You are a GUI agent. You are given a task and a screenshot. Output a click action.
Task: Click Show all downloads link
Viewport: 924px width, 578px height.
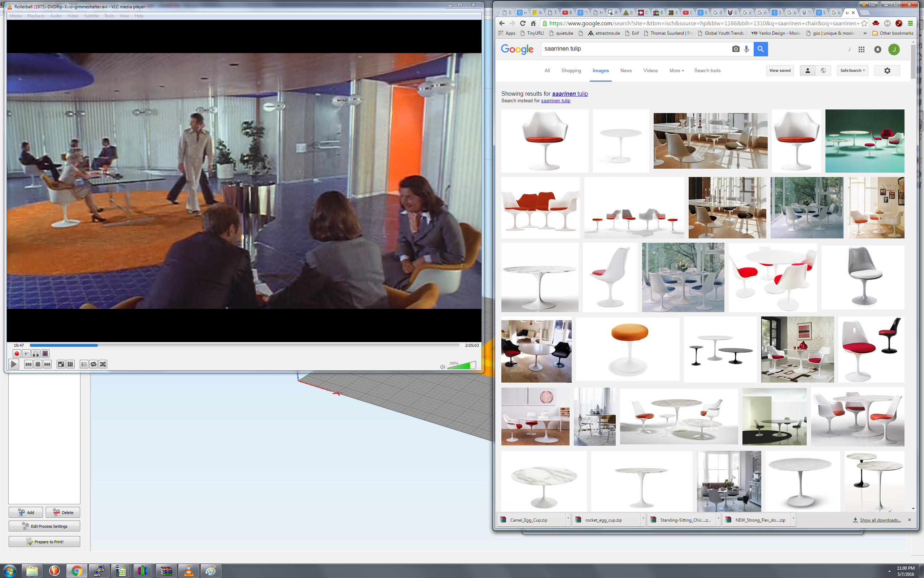click(x=880, y=520)
